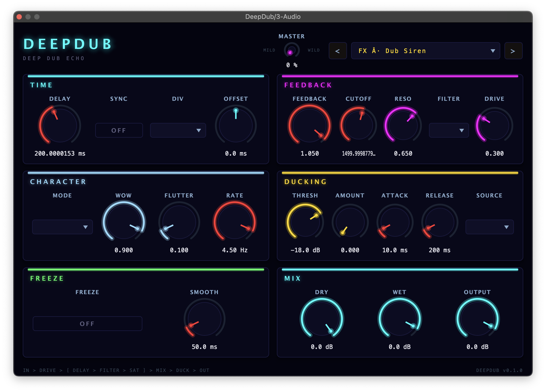Click the SMOOTH knob
The height and width of the screenshot is (392, 546).
pyautogui.click(x=204, y=318)
